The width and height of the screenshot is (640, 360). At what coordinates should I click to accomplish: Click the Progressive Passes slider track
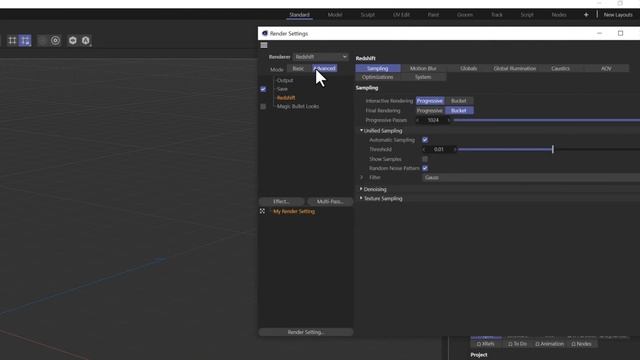547,120
